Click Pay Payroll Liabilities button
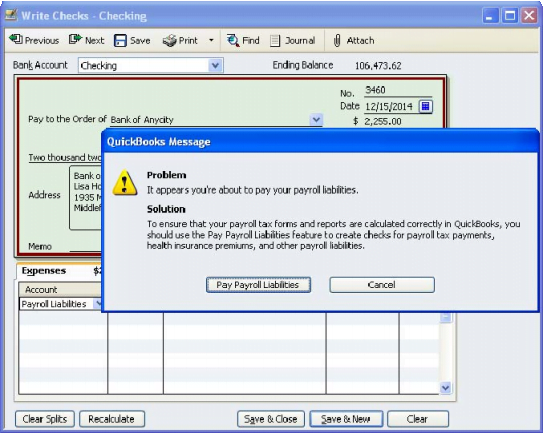 coord(258,285)
